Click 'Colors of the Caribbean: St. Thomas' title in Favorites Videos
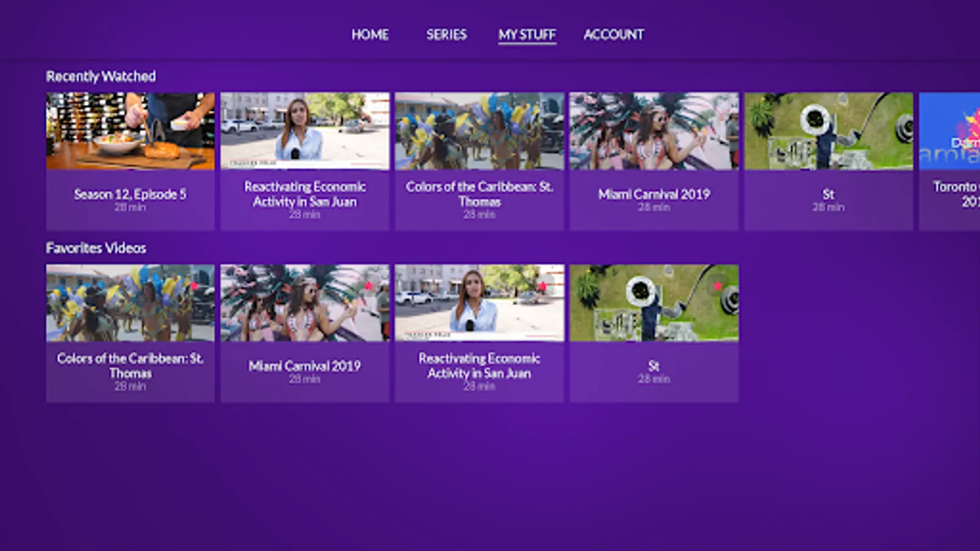 pos(130,366)
